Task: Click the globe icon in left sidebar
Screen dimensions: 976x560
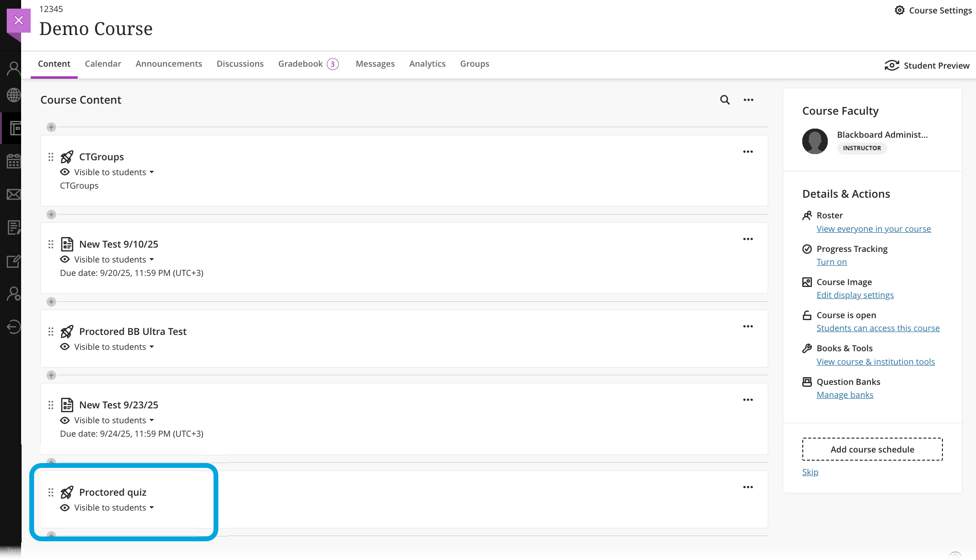Action: 13,95
